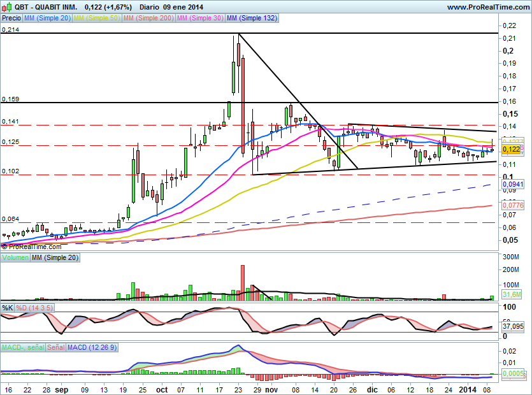Viewport: 532px width, 395px height.
Task: Click the 37,095 stochastic value tag
Action: point(513,326)
